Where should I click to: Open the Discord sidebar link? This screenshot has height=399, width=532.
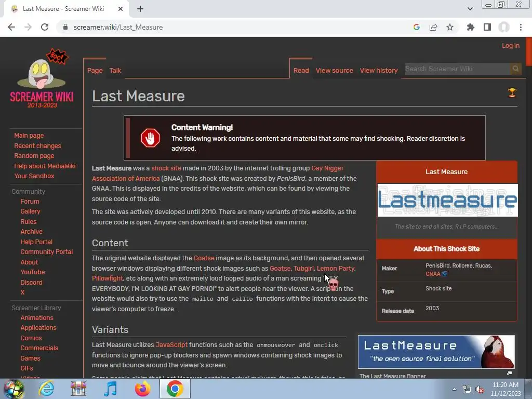31,282
